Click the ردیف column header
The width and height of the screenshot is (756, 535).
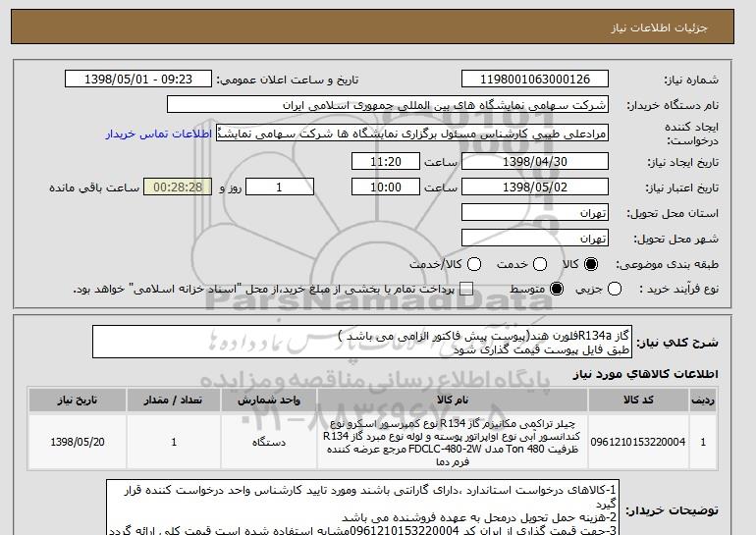tap(703, 401)
